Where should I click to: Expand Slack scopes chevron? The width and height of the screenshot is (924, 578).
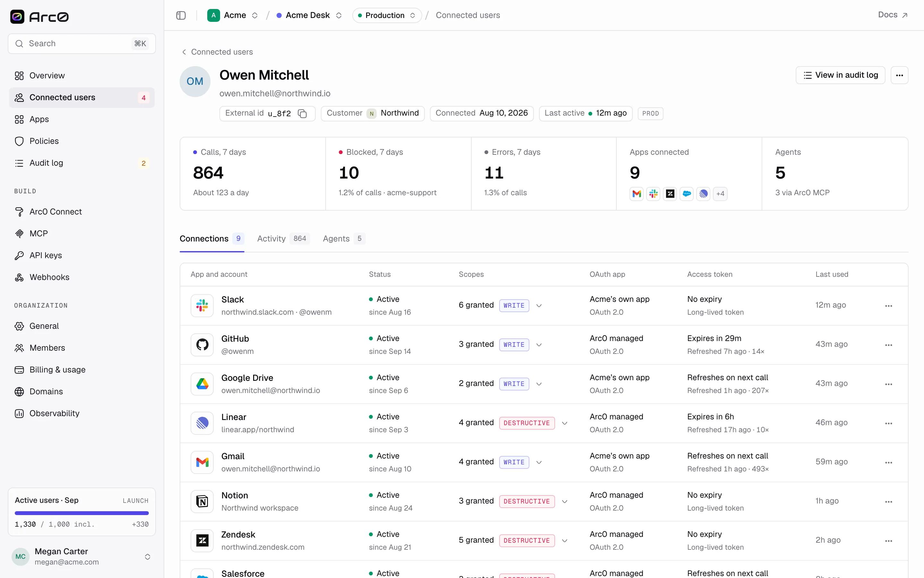click(x=539, y=305)
